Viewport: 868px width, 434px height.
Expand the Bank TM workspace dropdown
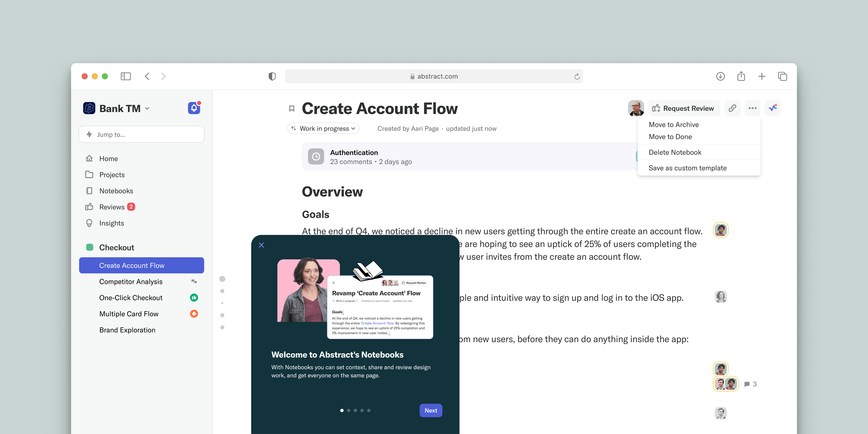coord(147,108)
